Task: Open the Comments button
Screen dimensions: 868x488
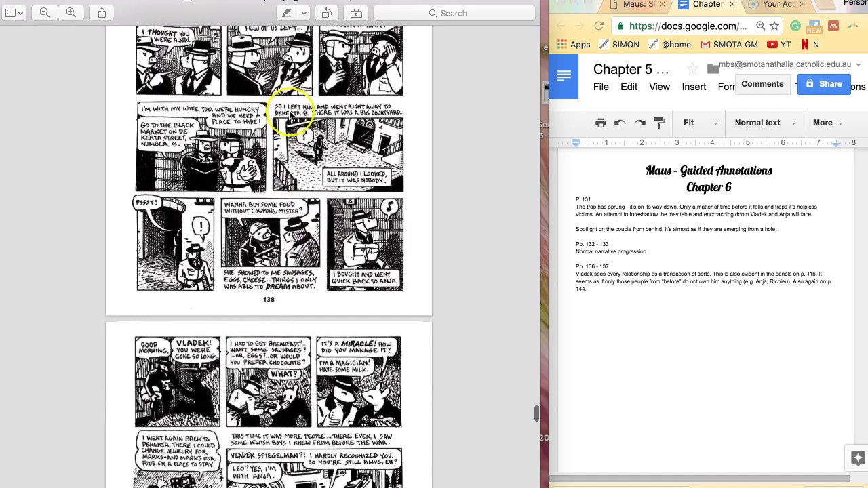Action: [x=762, y=84]
